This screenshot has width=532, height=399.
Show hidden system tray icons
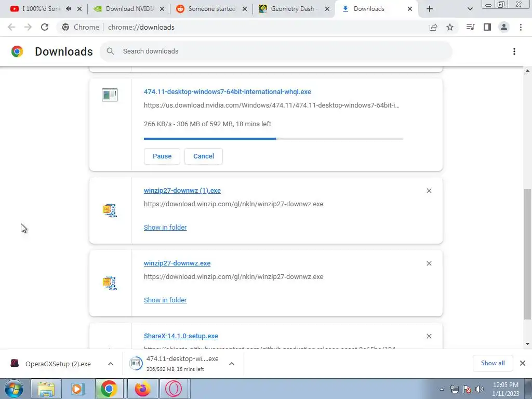[x=442, y=389]
